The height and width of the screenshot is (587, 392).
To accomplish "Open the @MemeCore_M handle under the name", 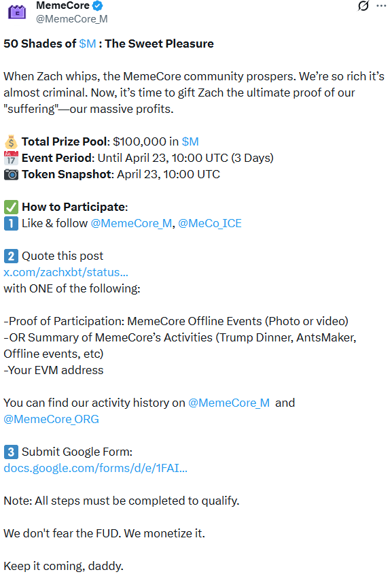I will tap(72, 19).
